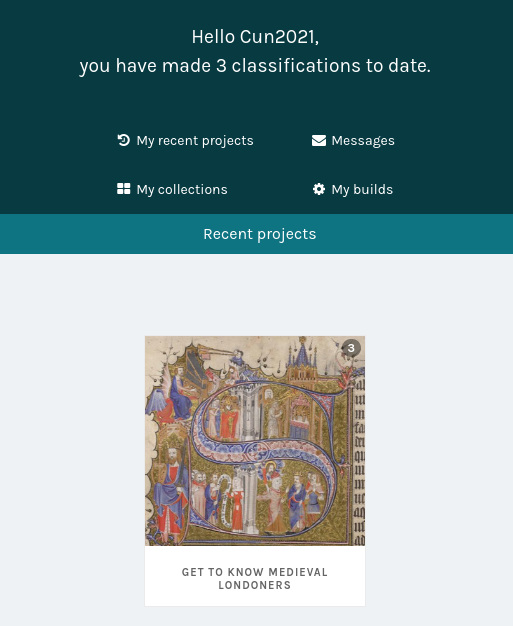Click the 3 classifications to date message
513x626 pixels.
click(x=255, y=66)
